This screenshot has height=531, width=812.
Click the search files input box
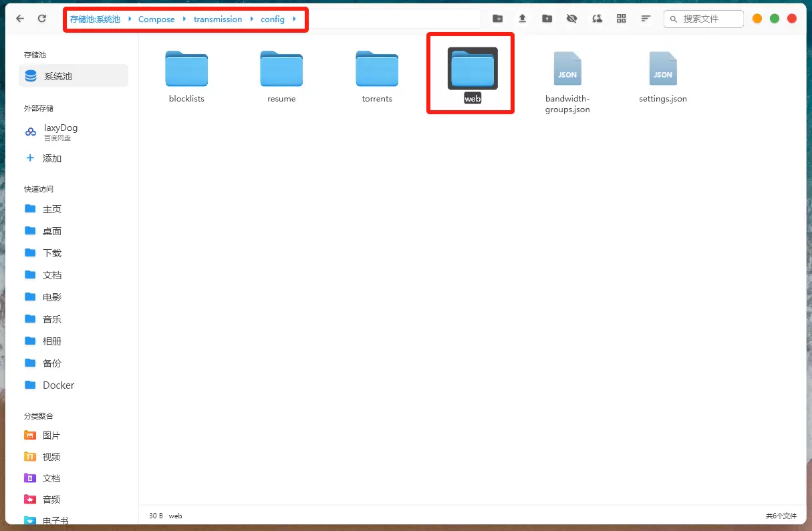coord(710,19)
